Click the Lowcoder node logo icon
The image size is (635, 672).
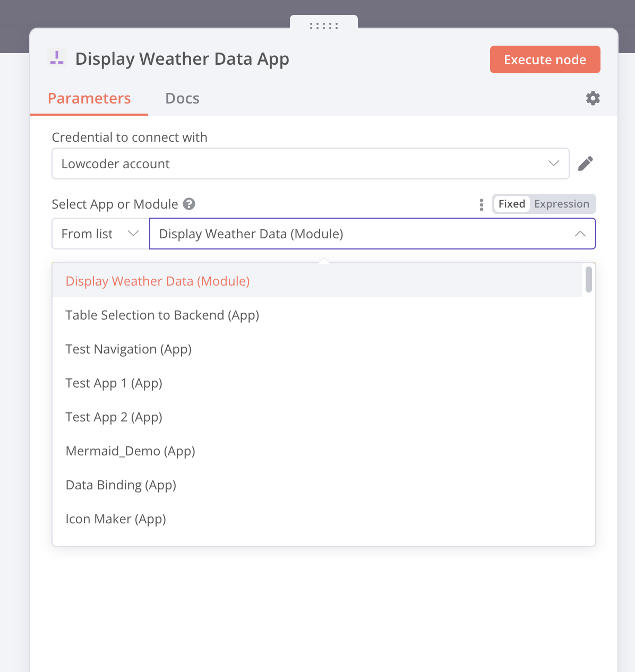pyautogui.click(x=57, y=58)
